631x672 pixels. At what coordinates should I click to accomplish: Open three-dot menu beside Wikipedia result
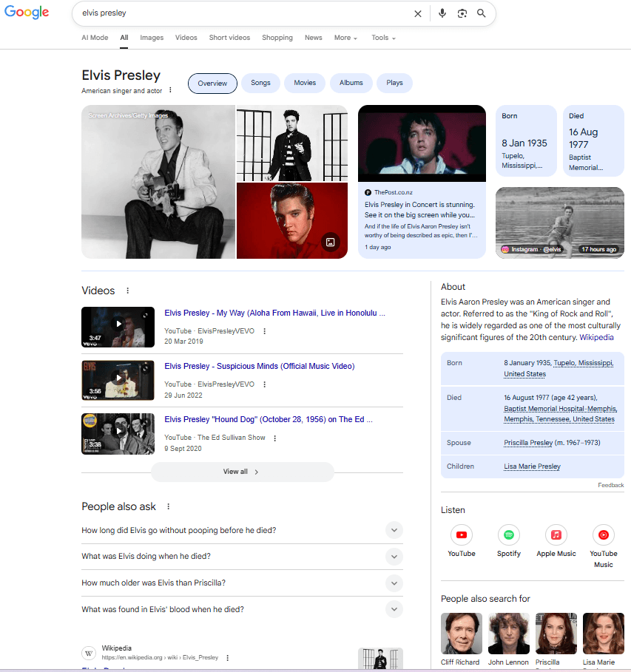click(x=227, y=657)
